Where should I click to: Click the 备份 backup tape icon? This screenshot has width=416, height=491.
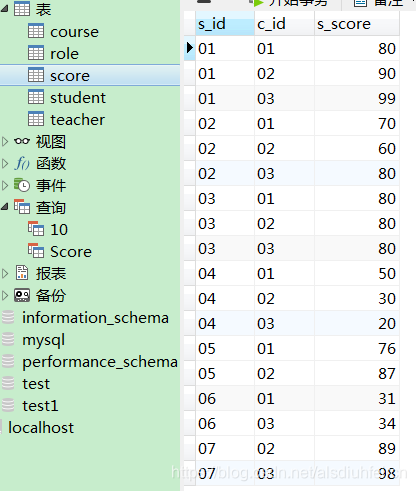[22, 295]
